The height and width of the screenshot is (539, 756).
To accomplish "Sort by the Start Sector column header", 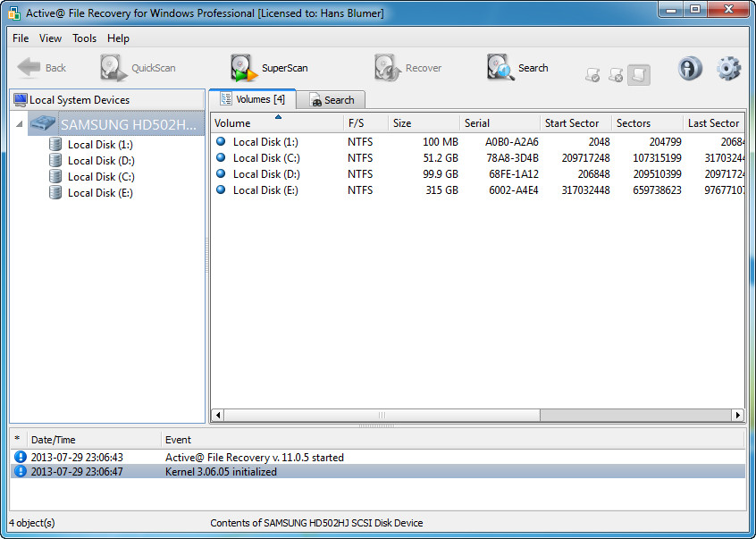I will click(575, 123).
